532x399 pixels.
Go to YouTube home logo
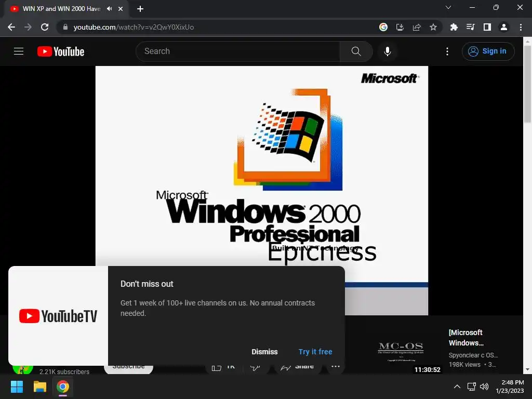point(61,51)
